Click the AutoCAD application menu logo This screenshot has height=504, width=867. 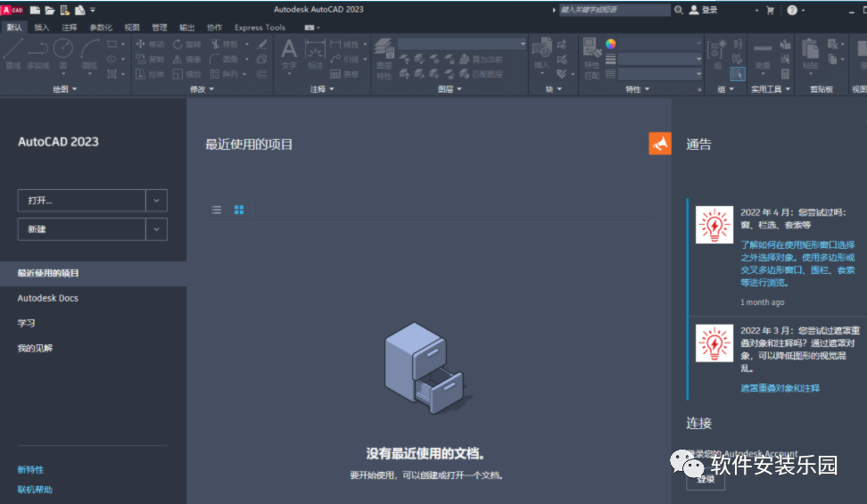12,10
